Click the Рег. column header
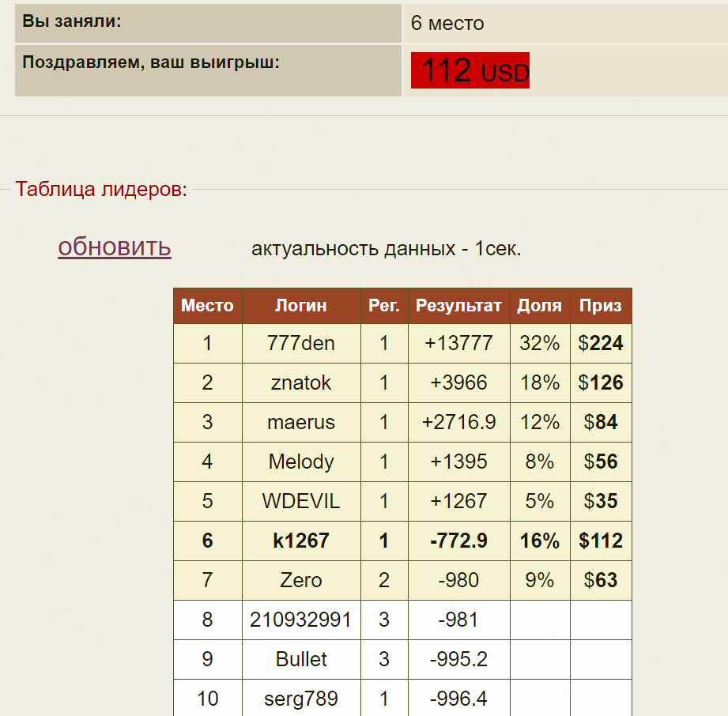This screenshot has height=716, width=728. click(383, 306)
